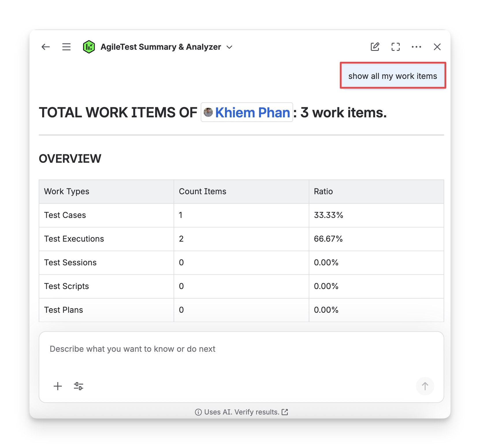Open the hamburger menu icon
The image size is (480, 448).
[x=66, y=47]
